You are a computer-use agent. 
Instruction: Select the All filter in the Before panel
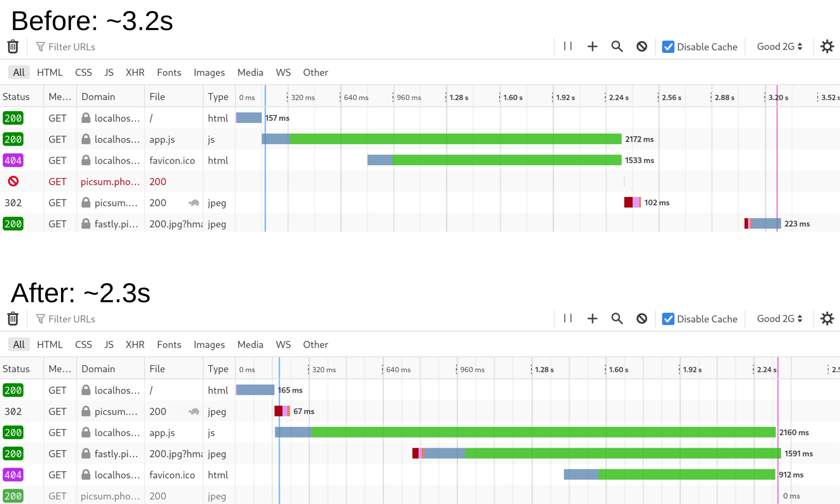pyautogui.click(x=19, y=72)
